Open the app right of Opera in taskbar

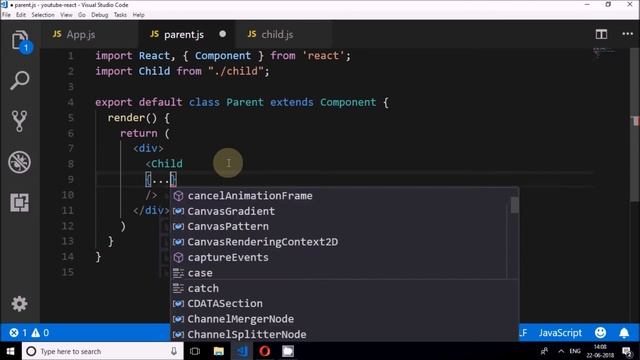point(288,351)
